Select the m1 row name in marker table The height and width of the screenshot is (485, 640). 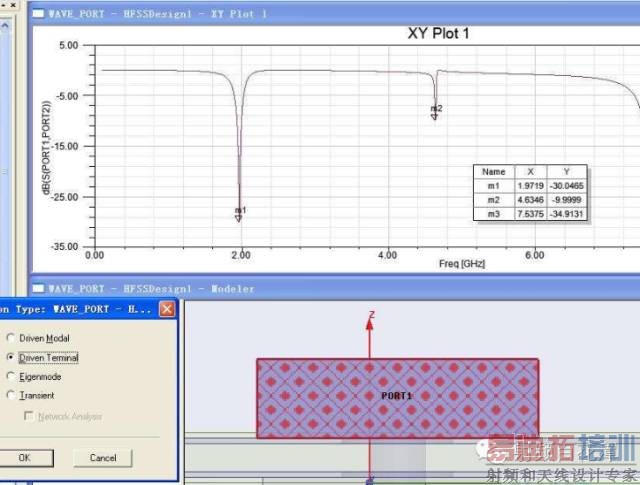point(493,186)
